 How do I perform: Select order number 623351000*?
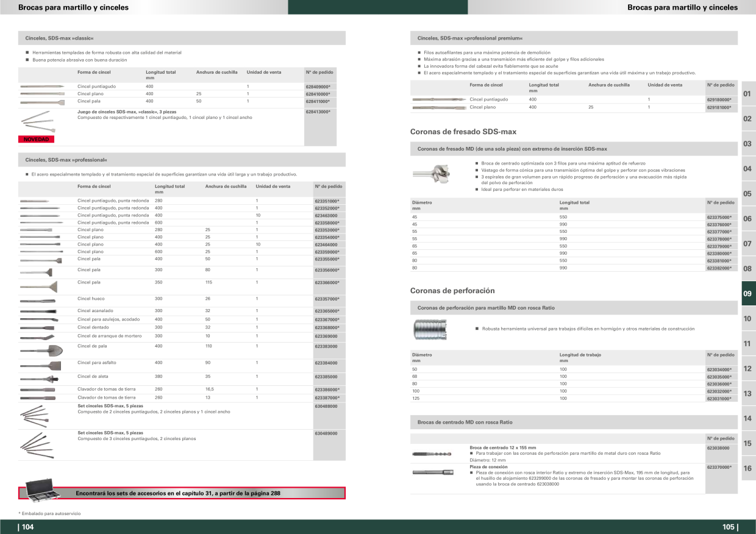pos(327,201)
